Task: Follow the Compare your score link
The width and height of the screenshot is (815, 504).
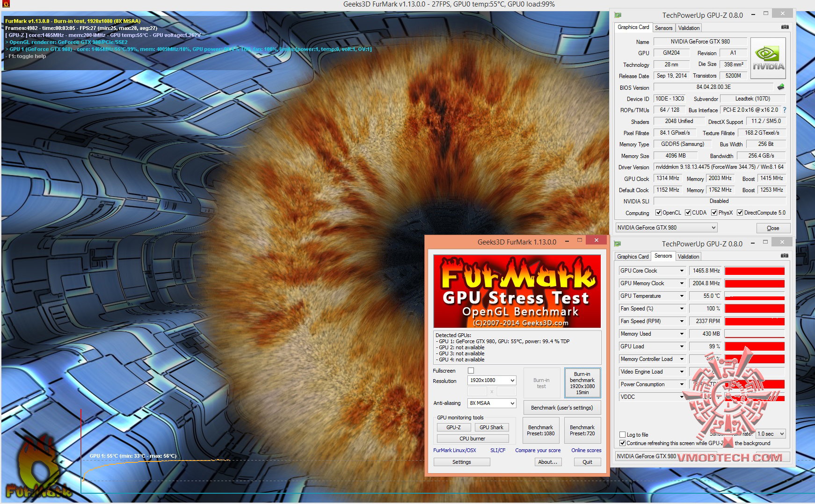Action: click(538, 450)
